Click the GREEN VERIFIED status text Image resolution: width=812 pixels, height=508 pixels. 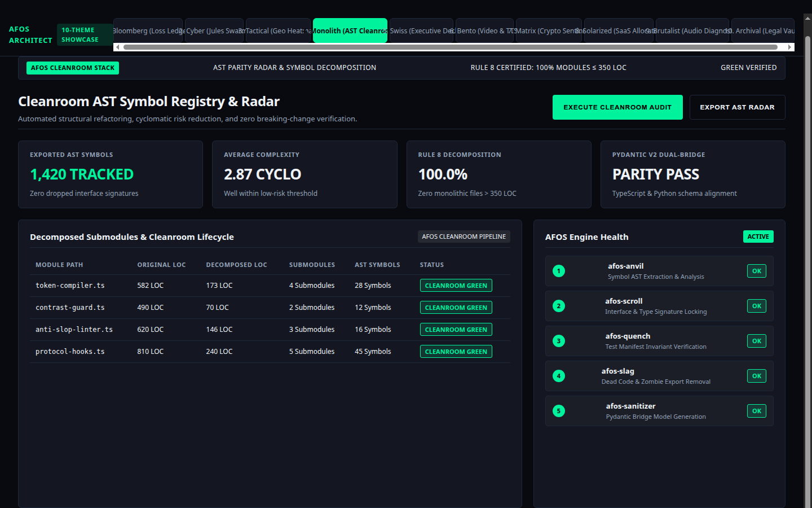748,68
